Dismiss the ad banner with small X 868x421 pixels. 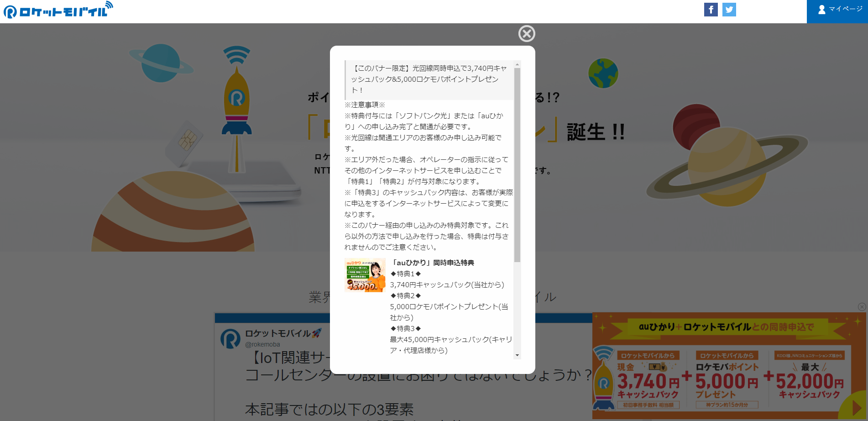862,307
